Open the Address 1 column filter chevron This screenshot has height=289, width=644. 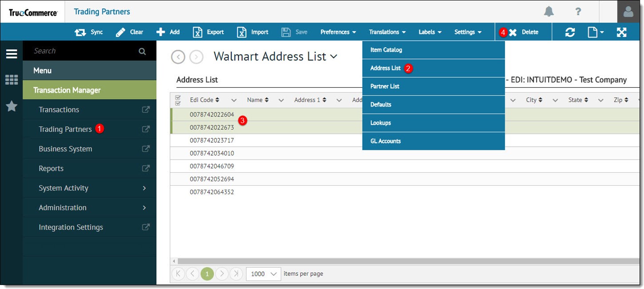[x=339, y=100]
